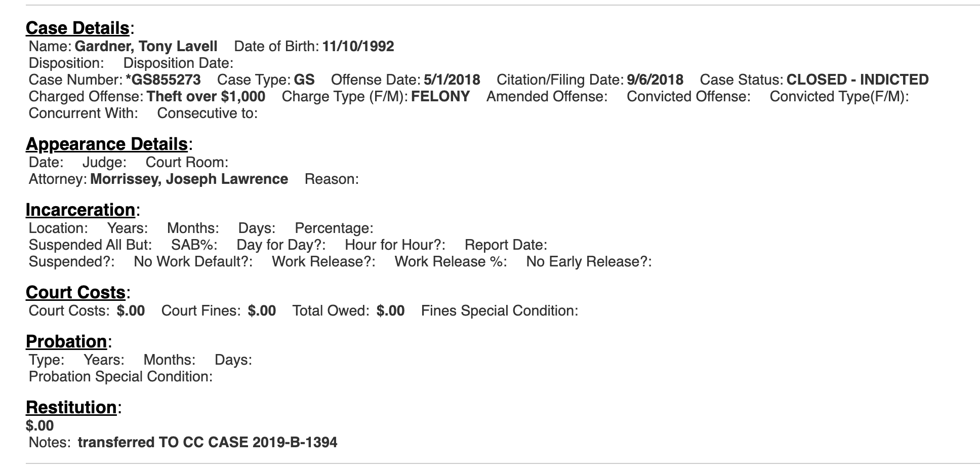
Task: Click the Restitution heading
Action: (71, 408)
